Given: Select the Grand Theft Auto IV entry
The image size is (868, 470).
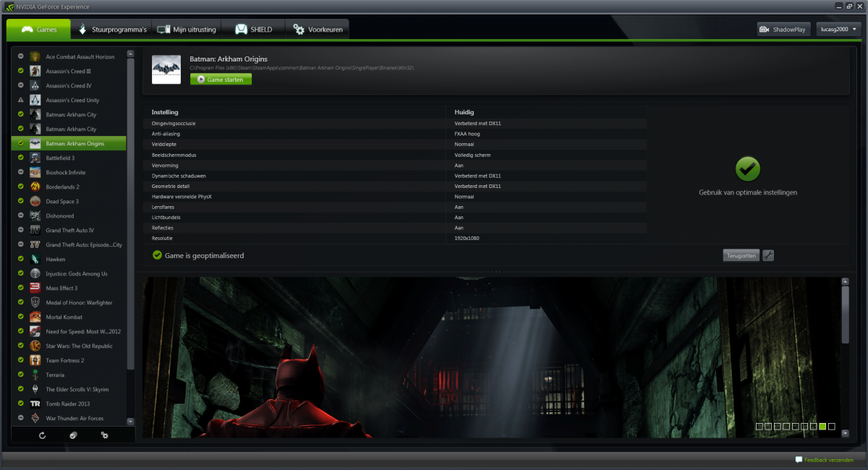Looking at the screenshot, I should (x=69, y=231).
